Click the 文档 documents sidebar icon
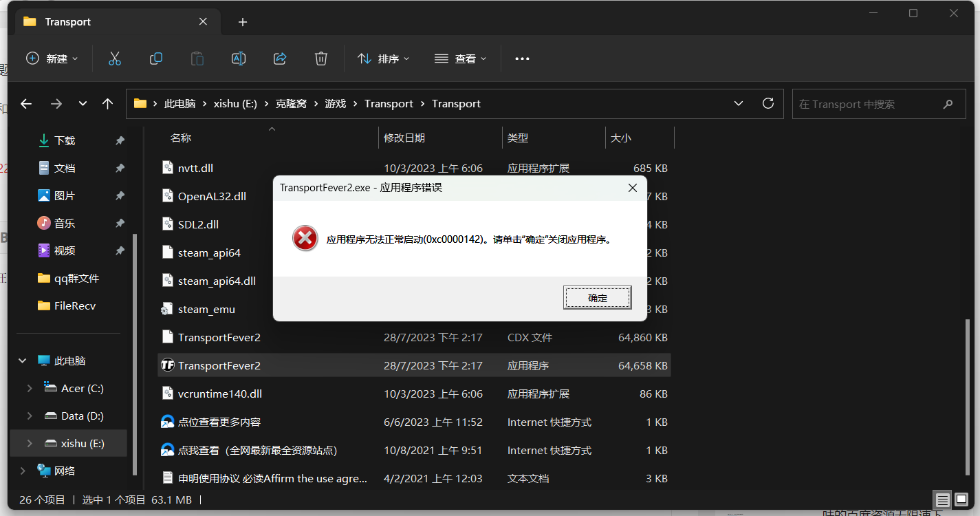Viewport: 980px width, 516px height. tap(44, 168)
